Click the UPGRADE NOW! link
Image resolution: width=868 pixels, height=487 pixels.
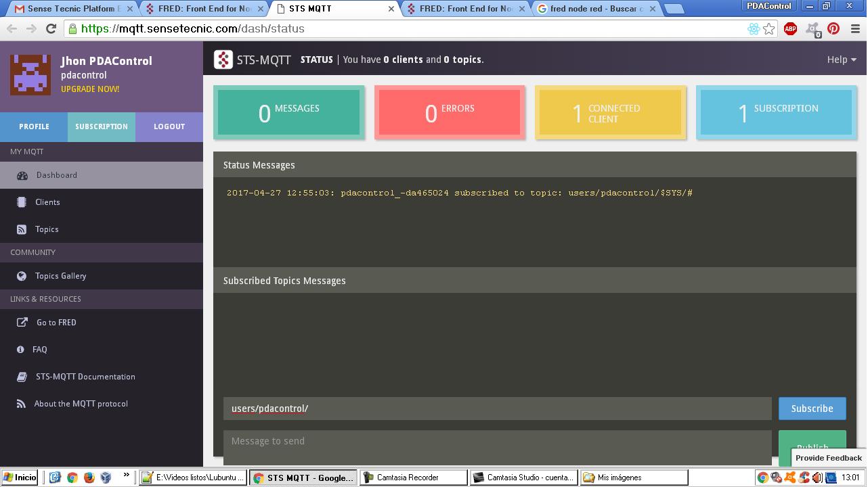coord(90,89)
